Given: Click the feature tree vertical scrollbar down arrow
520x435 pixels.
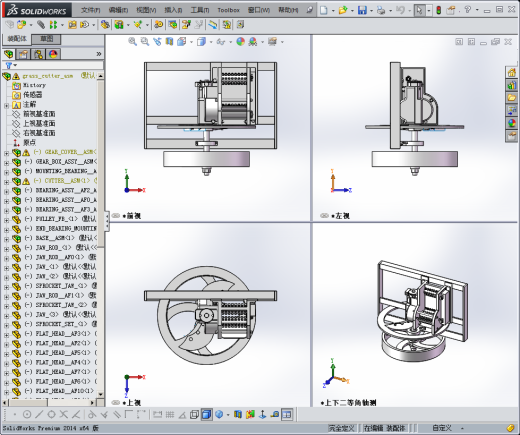Looking at the screenshot, I should click(100, 394).
